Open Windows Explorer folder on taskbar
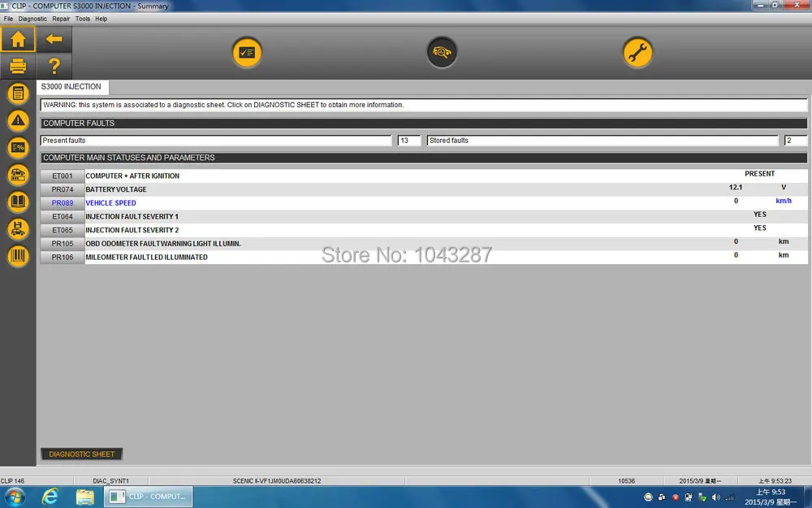812x508 pixels. [x=85, y=497]
